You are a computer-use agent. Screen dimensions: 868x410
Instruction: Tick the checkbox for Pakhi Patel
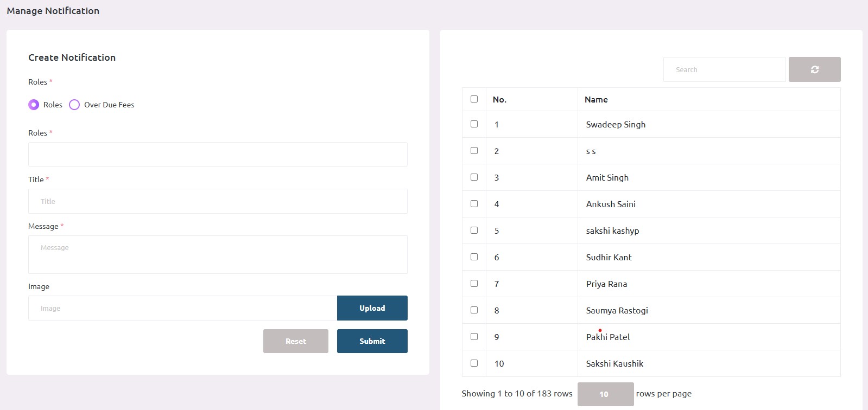[474, 337]
